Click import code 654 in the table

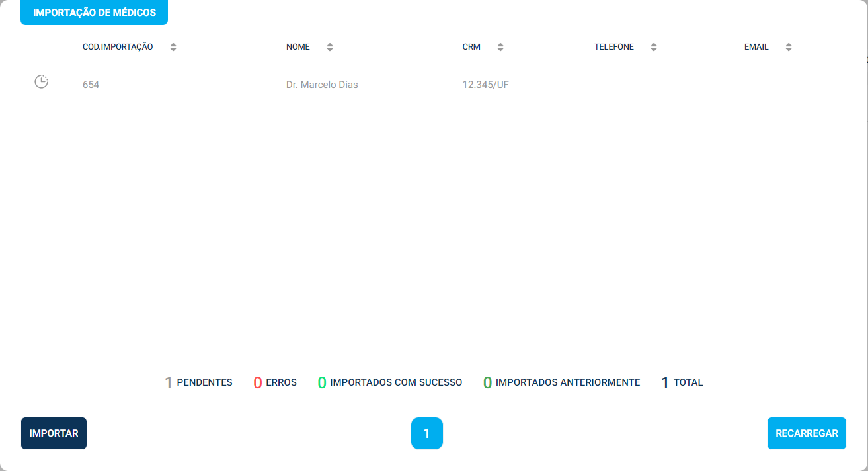(91, 85)
